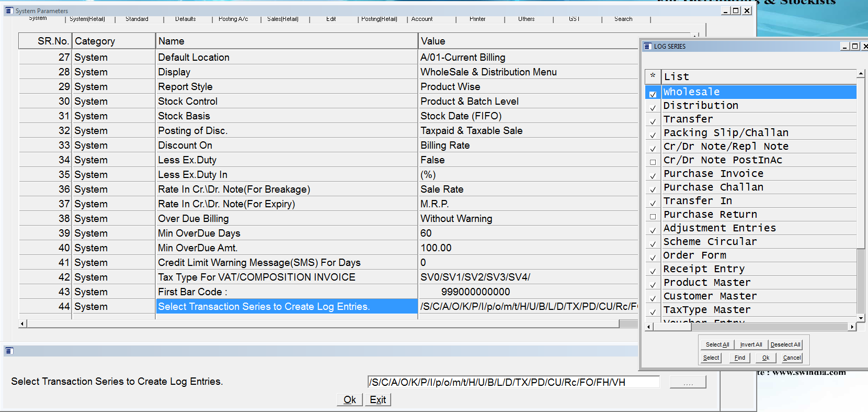The width and height of the screenshot is (868, 412).
Task: Enable the Purchase Return checkbox
Action: [653, 217]
